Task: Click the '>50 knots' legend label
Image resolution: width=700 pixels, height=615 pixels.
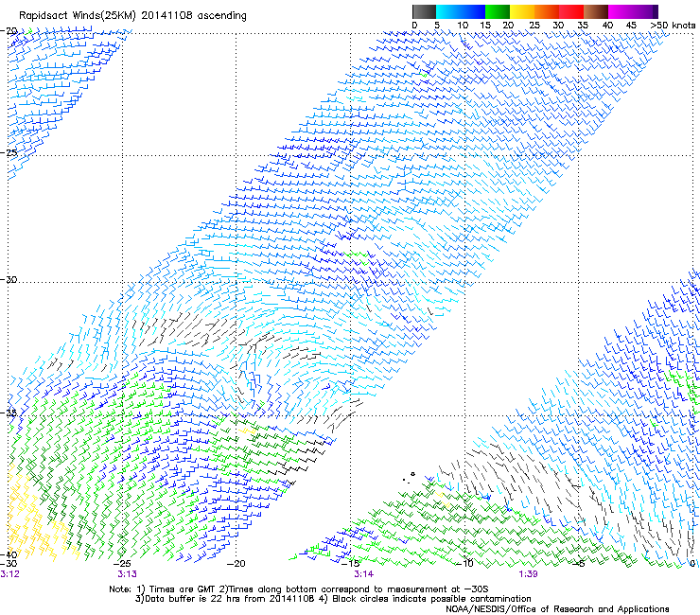Action: tap(673, 25)
